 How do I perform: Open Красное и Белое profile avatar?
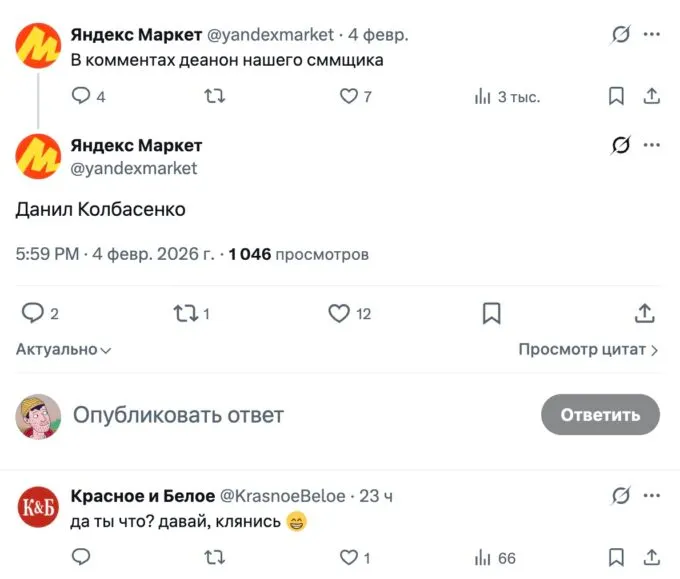pos(38,507)
